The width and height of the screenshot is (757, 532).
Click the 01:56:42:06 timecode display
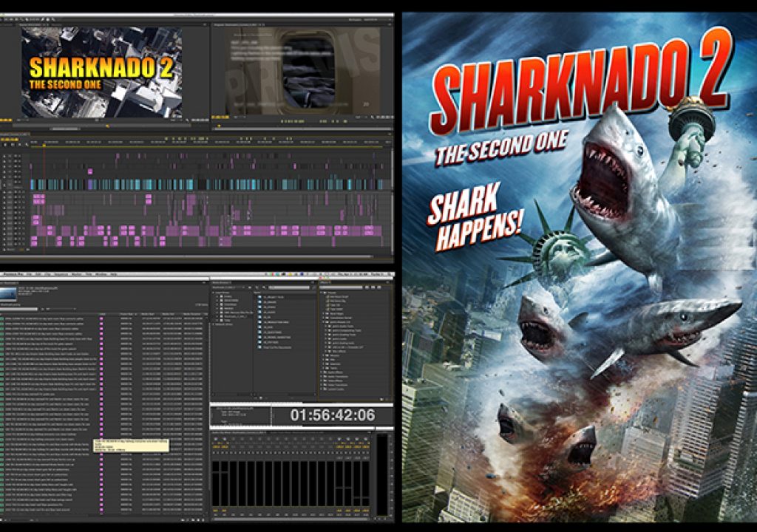tap(332, 415)
